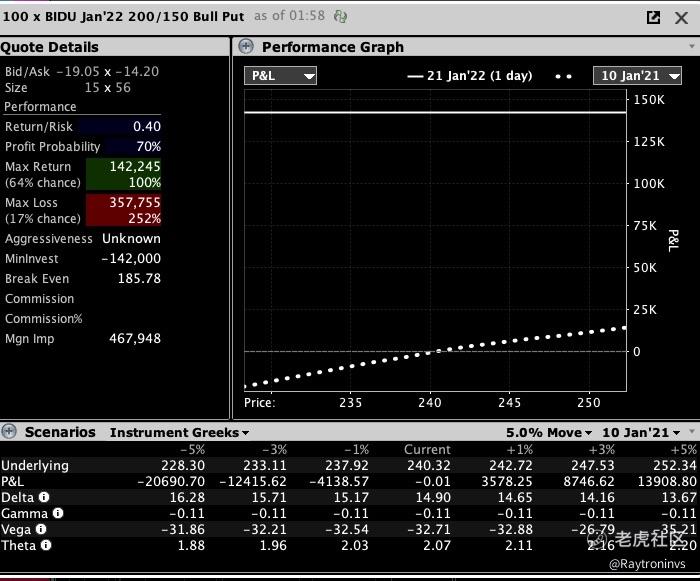700x581 pixels.
Task: Click the MinInvest value -142,000
Action: click(131, 259)
